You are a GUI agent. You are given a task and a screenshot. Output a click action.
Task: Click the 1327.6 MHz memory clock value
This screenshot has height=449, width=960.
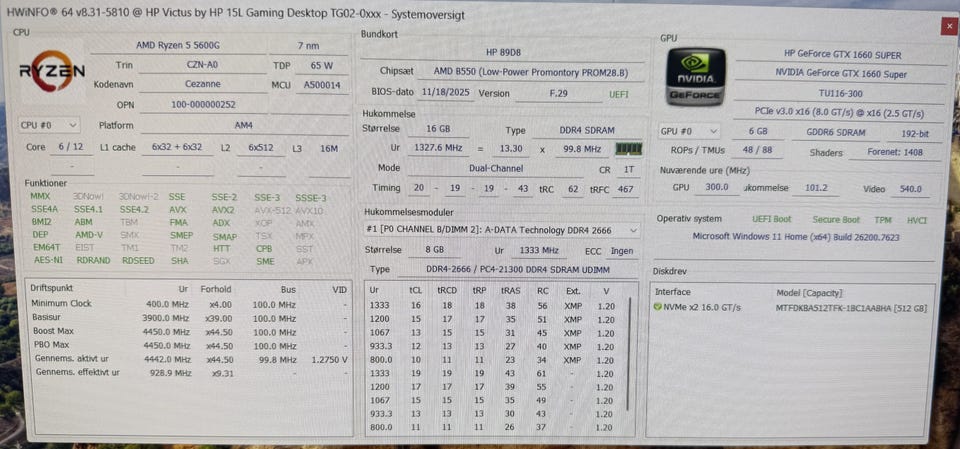pos(438,148)
